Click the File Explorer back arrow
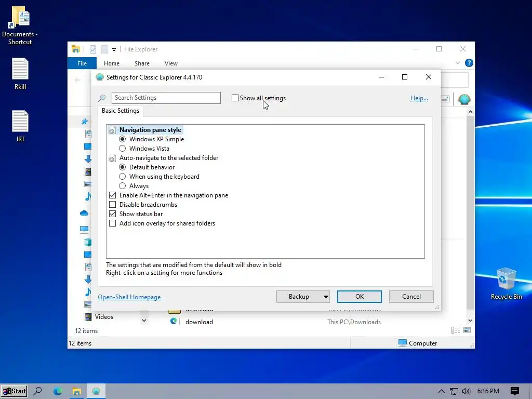This screenshot has height=399, width=532. pyautogui.click(x=77, y=80)
